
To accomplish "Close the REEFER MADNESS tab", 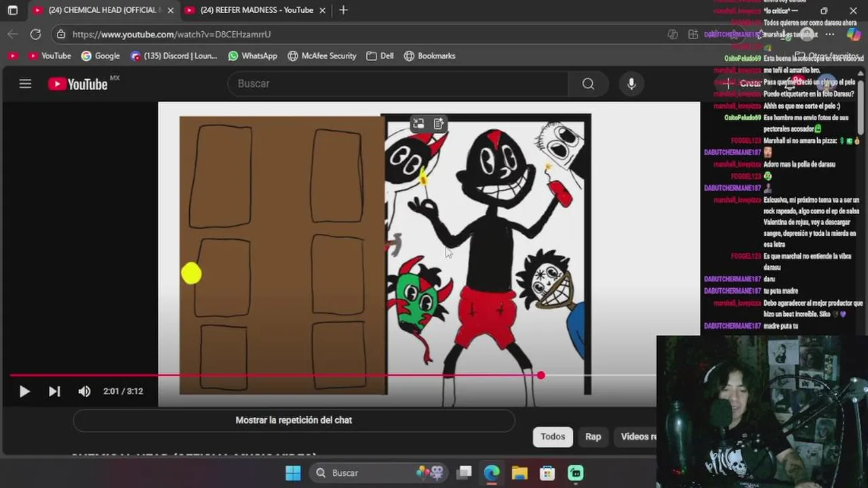I will [322, 10].
